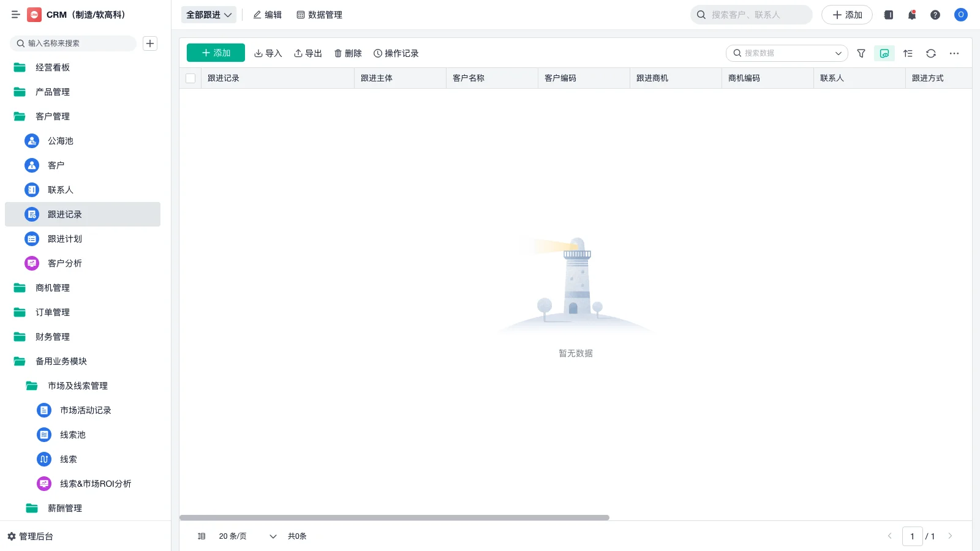Toggle the card preview view icon
The image size is (980, 551).
[x=884, y=53]
